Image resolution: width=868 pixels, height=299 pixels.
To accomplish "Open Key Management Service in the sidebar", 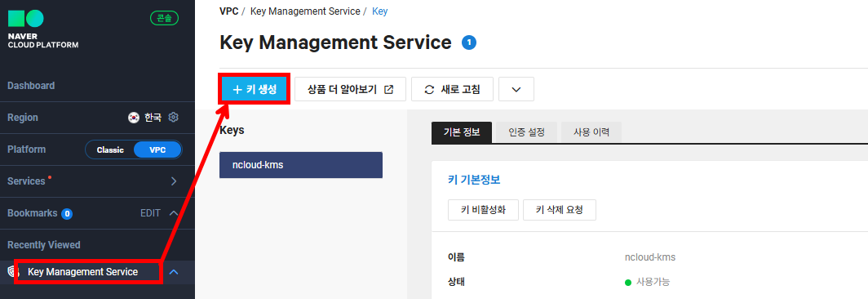I will (83, 272).
